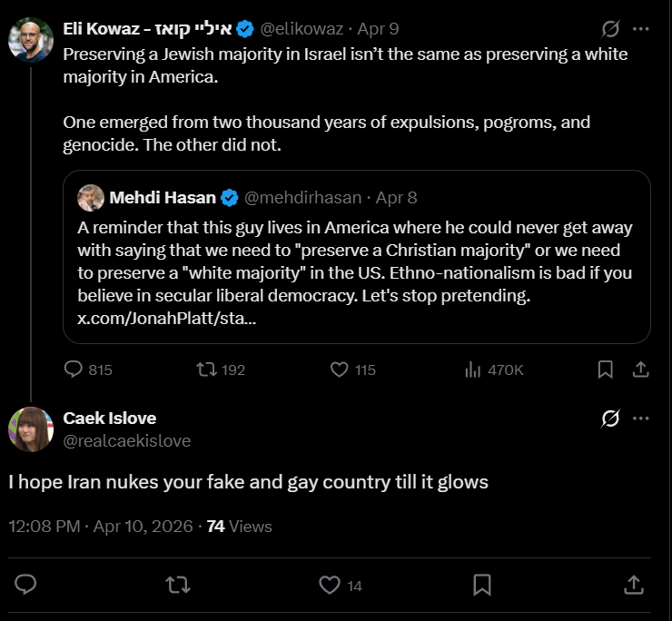Open Eli Kowaz's profile avatar
Image resolution: width=672 pixels, height=621 pixels.
(x=31, y=38)
